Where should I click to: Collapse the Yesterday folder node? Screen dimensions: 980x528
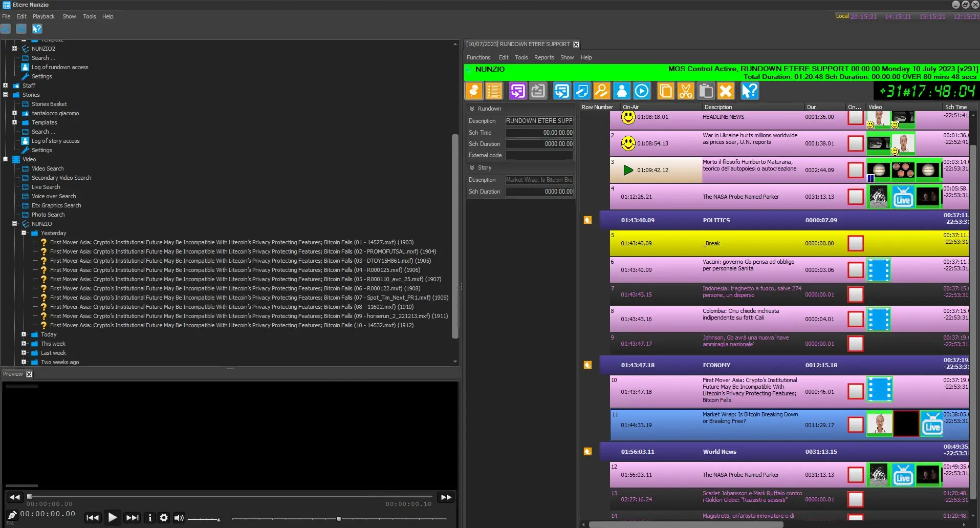click(24, 233)
